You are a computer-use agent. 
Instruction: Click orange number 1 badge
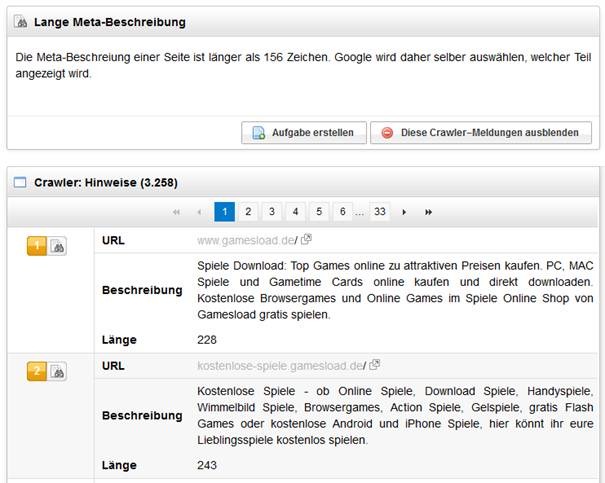click(37, 246)
